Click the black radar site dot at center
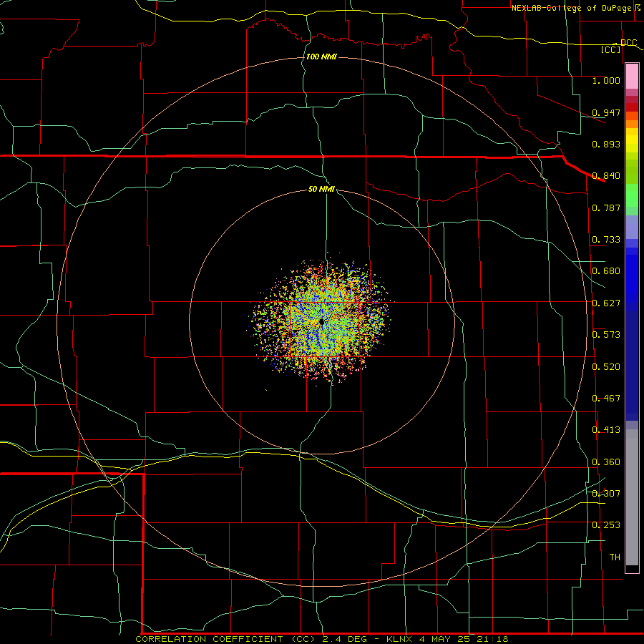Image resolution: width=644 pixels, height=644 pixels. coord(322,323)
